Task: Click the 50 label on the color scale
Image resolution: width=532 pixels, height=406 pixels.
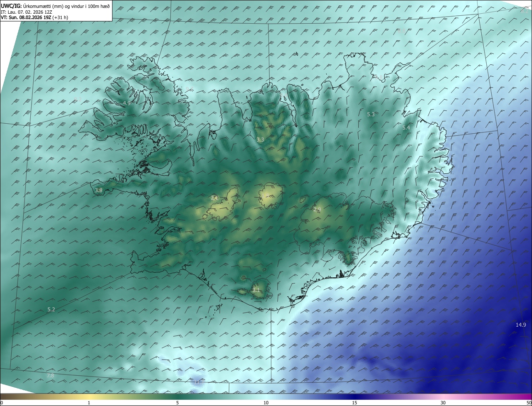Action: pos(529,403)
